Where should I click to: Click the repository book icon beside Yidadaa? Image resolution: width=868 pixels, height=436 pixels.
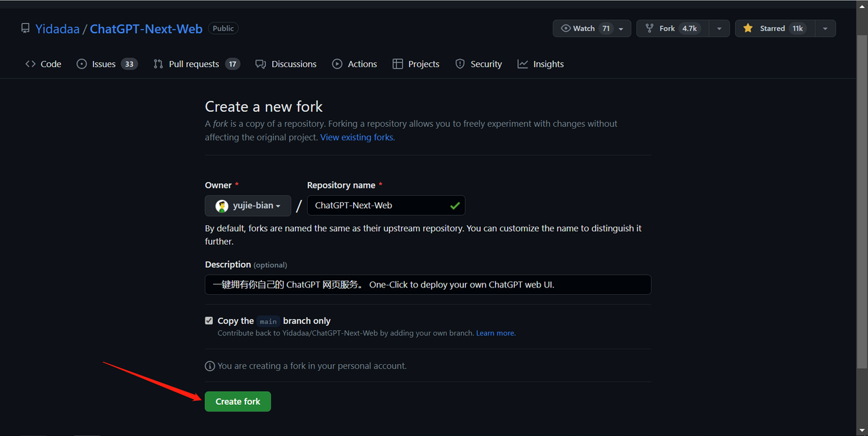pos(25,28)
